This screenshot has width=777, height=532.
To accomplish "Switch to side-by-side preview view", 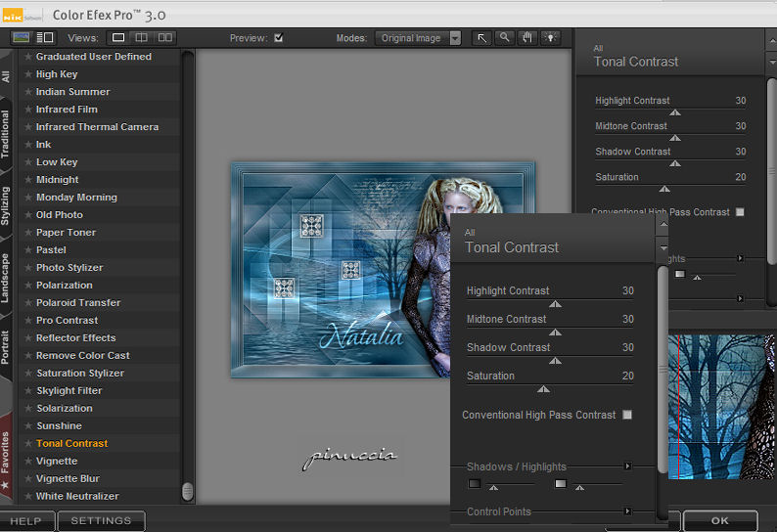I will click(x=164, y=38).
